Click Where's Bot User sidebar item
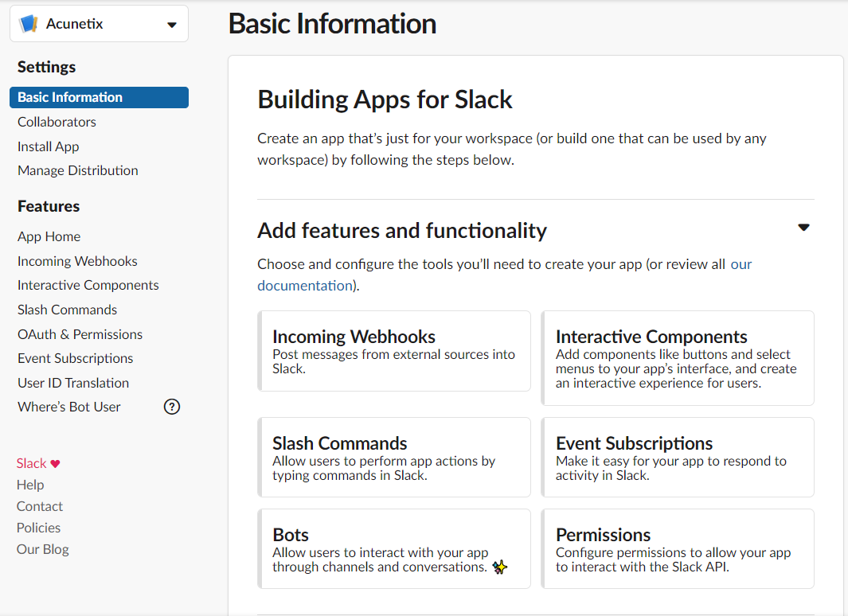The width and height of the screenshot is (848, 616). click(68, 407)
